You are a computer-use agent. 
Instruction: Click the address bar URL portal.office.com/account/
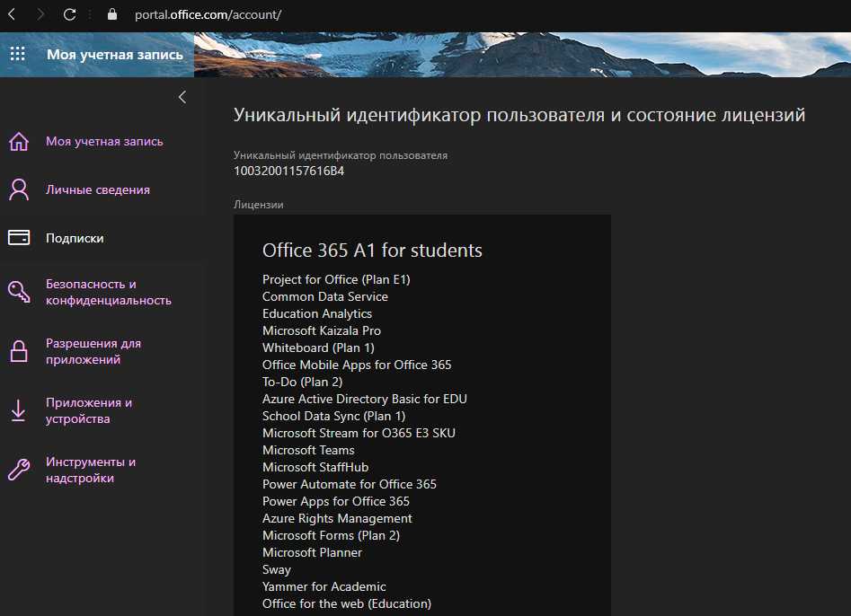208,14
